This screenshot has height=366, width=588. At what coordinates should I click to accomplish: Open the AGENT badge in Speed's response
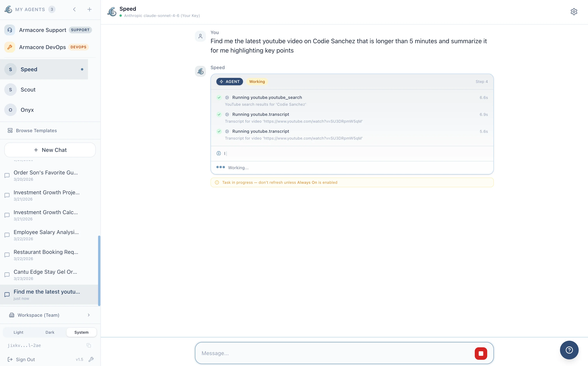tap(229, 81)
